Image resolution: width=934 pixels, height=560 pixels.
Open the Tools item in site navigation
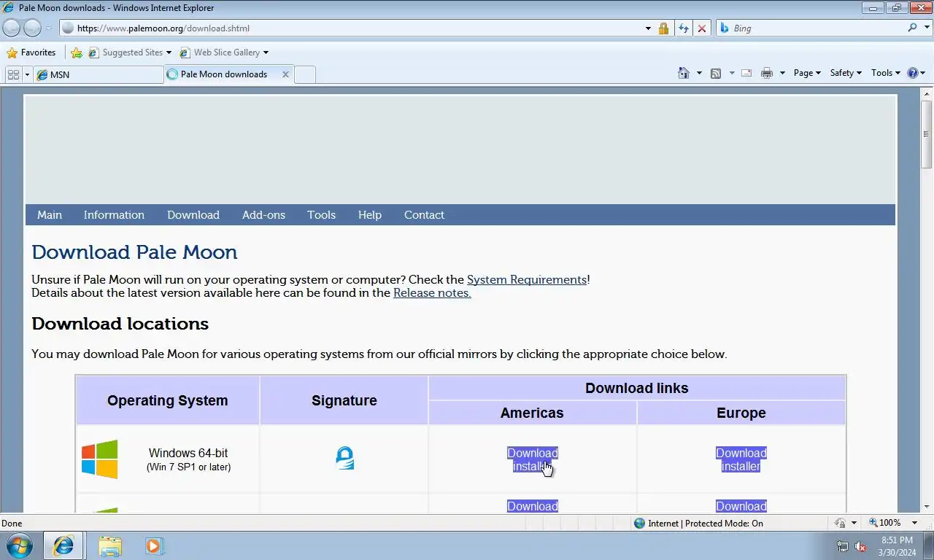tap(321, 215)
